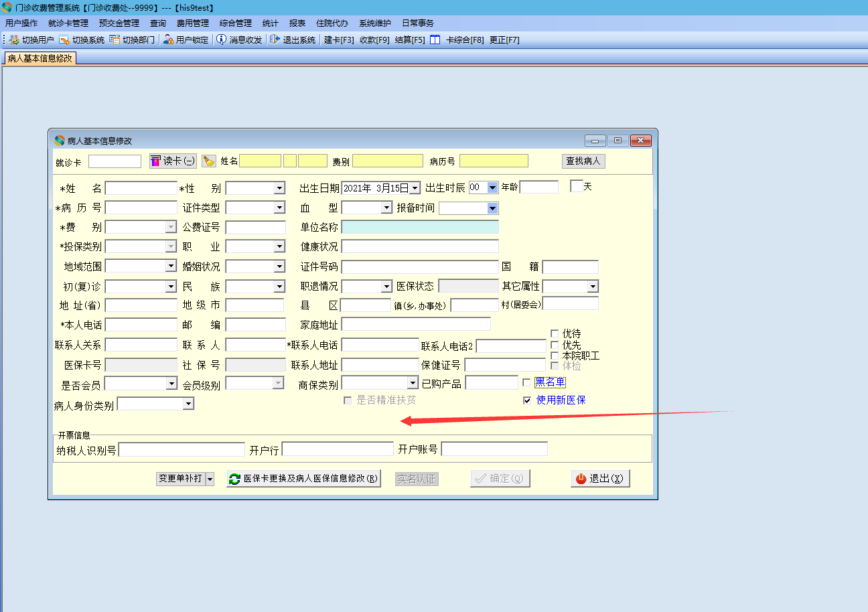The image size is (868, 612).
Task: Open the 初(复)诊 dropdown
Action: [x=171, y=287]
